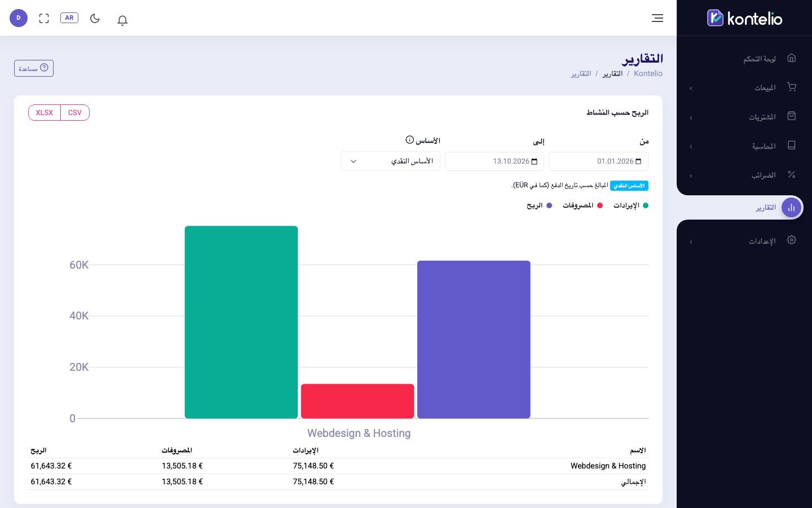Click the question mark icon in مساعدة

[x=44, y=68]
